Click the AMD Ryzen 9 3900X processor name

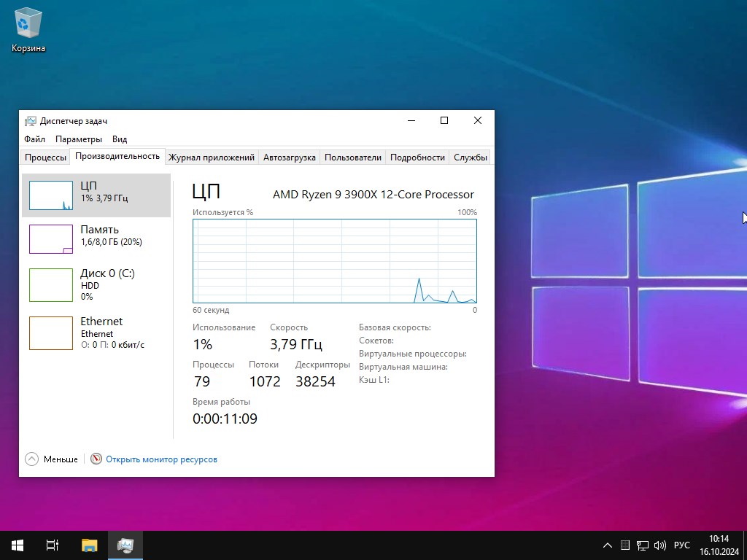(x=373, y=194)
